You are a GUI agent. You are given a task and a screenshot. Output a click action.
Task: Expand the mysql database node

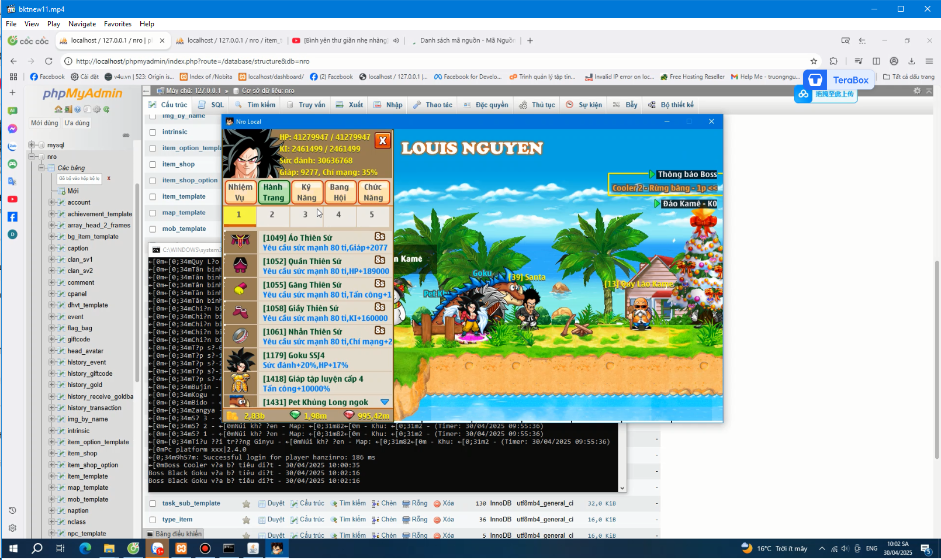point(32,145)
